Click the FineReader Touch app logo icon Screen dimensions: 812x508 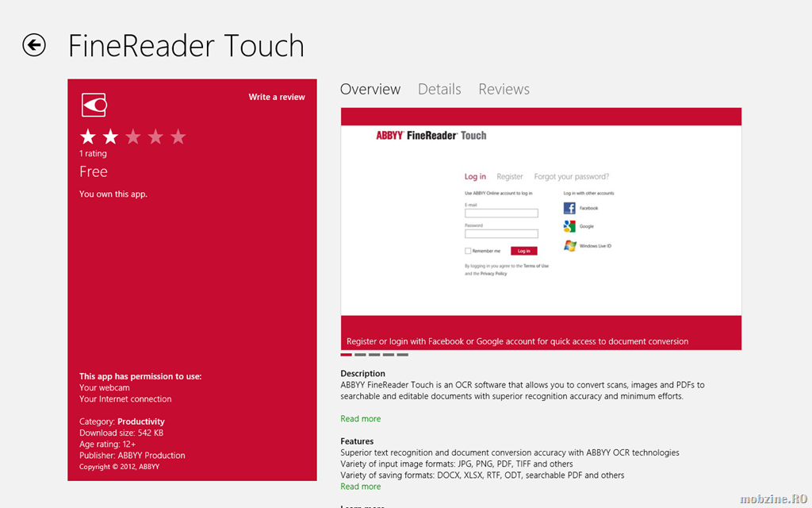[94, 105]
